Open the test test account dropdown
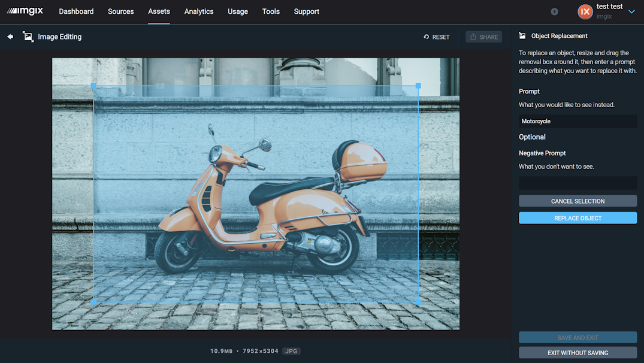The width and height of the screenshot is (644, 363). click(632, 11)
